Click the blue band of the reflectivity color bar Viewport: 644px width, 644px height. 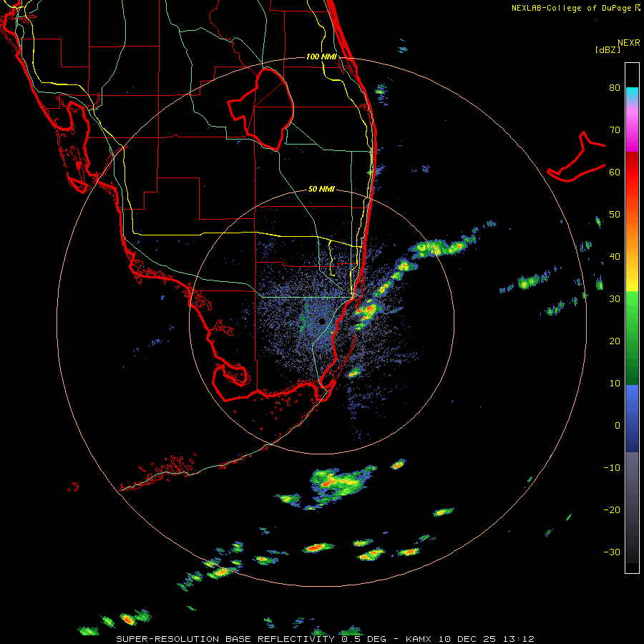click(x=632, y=419)
